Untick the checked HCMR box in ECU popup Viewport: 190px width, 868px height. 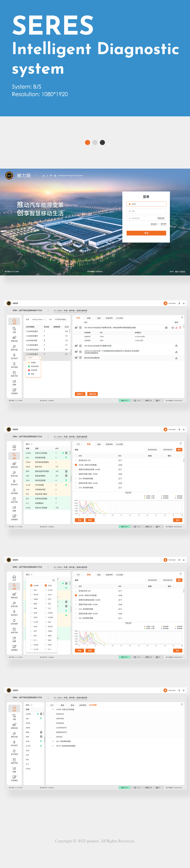[31, 586]
